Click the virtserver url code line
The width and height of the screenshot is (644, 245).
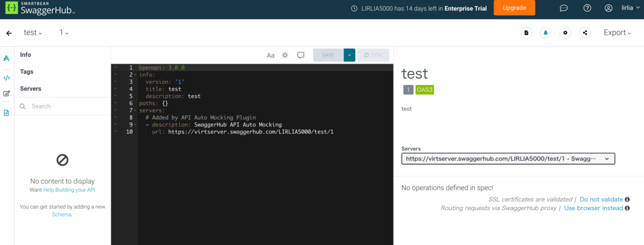pyautogui.click(x=243, y=132)
